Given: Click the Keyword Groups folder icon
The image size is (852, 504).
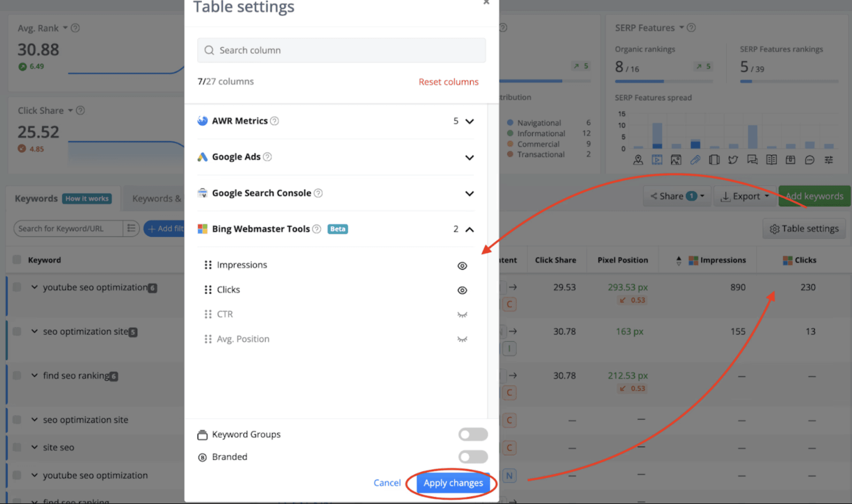Looking at the screenshot, I should coord(202,435).
